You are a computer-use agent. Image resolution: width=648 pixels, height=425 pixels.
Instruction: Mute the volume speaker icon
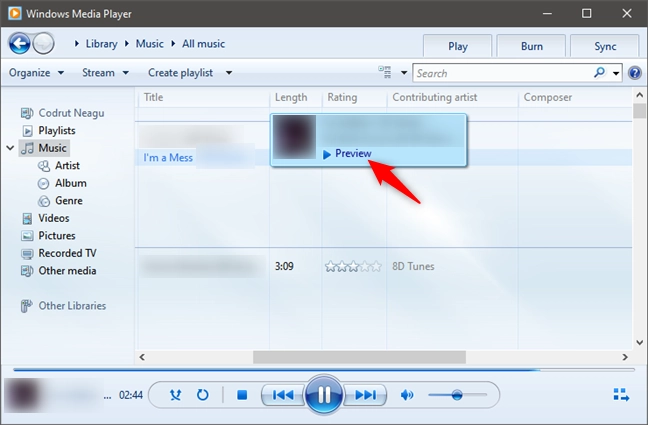[x=407, y=395]
